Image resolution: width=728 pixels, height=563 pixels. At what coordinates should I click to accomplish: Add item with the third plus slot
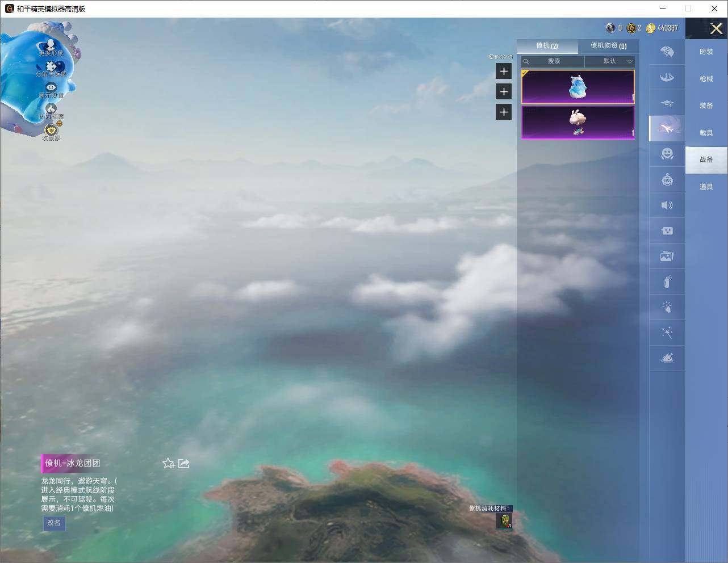point(504,112)
